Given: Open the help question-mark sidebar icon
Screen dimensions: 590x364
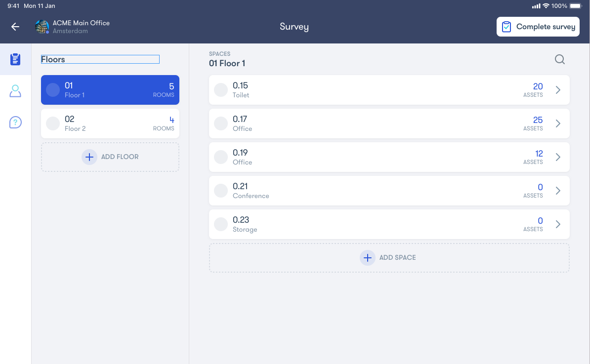Looking at the screenshot, I should (15, 122).
